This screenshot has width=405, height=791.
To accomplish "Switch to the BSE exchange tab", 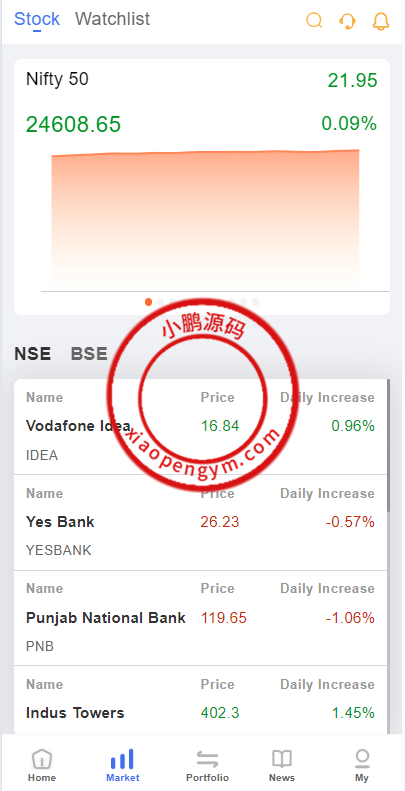I will coord(89,354).
